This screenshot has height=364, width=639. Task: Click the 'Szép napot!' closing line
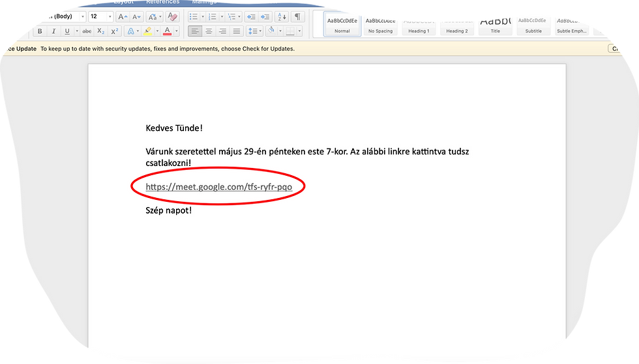[x=169, y=210]
